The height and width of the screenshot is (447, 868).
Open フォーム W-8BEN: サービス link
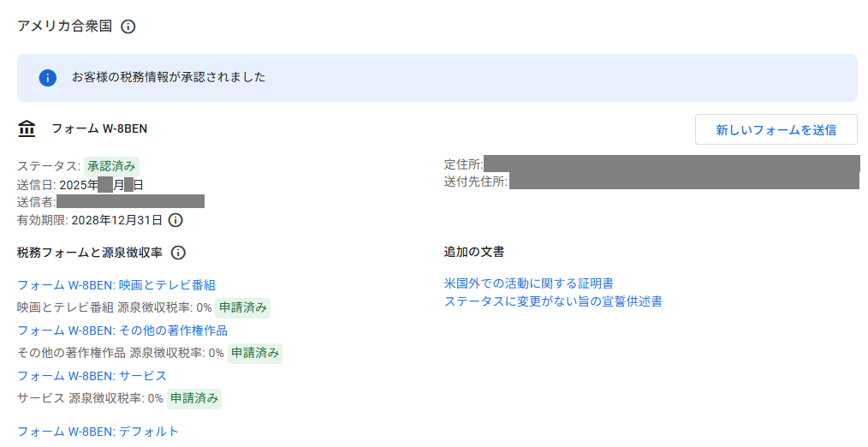click(x=92, y=375)
